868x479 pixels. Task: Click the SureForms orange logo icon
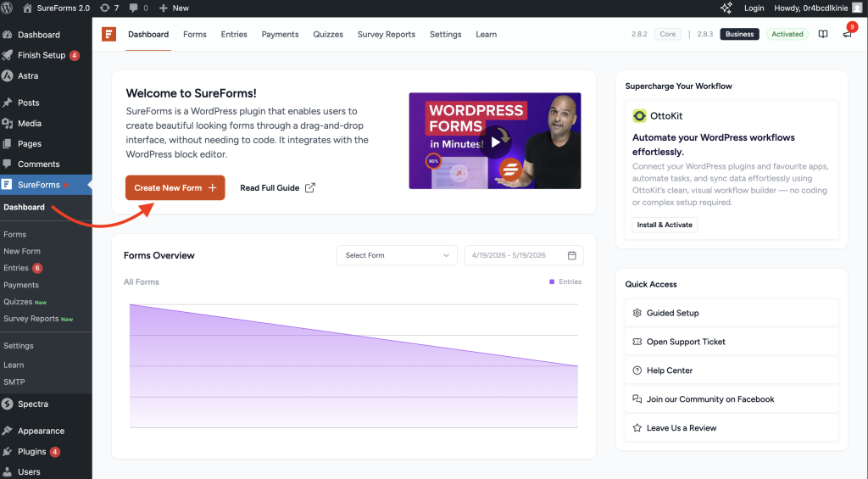108,34
